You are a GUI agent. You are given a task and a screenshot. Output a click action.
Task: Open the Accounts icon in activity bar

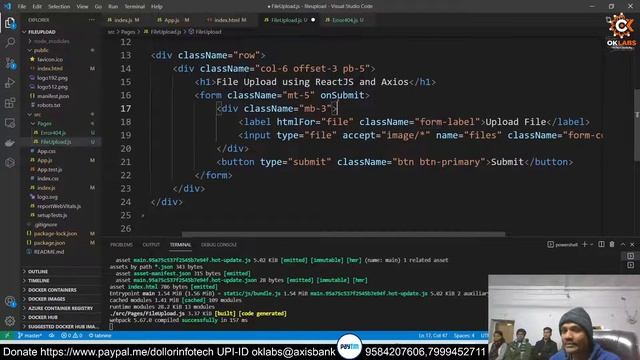(10, 302)
